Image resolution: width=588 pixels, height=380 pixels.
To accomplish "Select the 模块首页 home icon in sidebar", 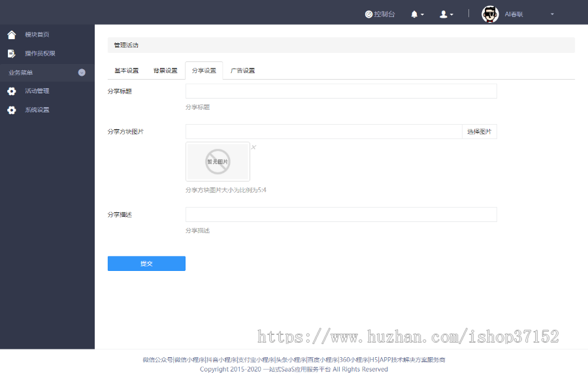I will pyautogui.click(x=10, y=35).
